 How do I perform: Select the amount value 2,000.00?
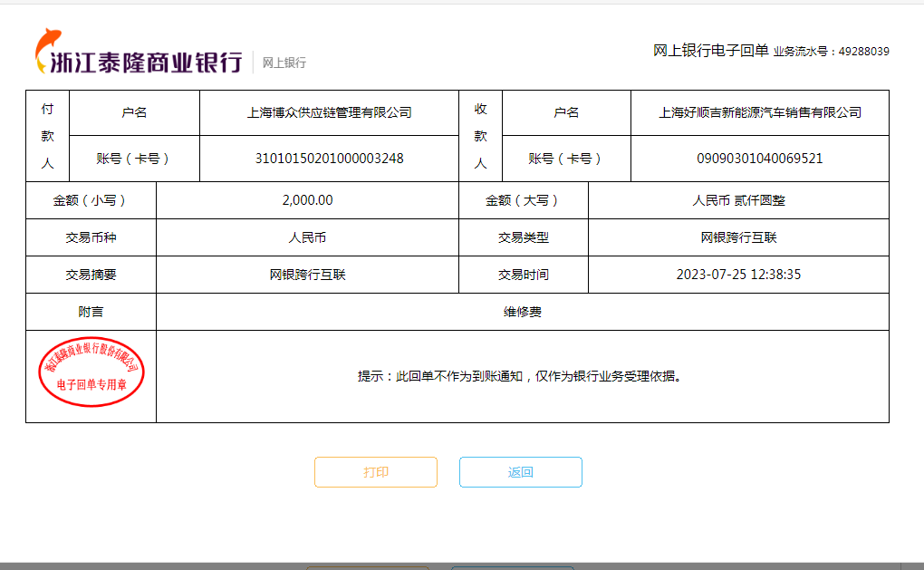[x=307, y=200]
